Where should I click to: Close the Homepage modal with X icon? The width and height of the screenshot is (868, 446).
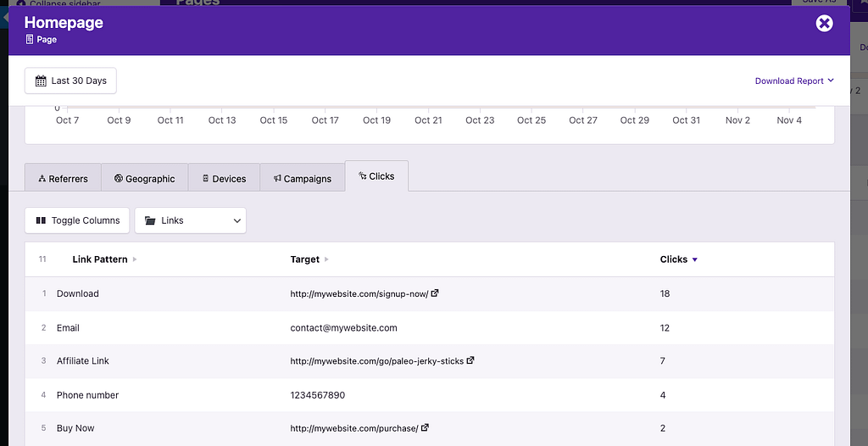pyautogui.click(x=824, y=23)
